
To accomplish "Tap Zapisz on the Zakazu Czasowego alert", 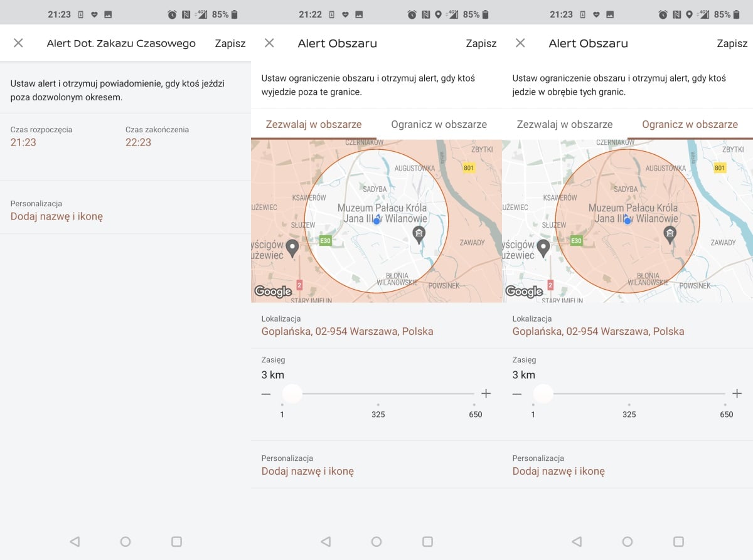I will coord(230,43).
